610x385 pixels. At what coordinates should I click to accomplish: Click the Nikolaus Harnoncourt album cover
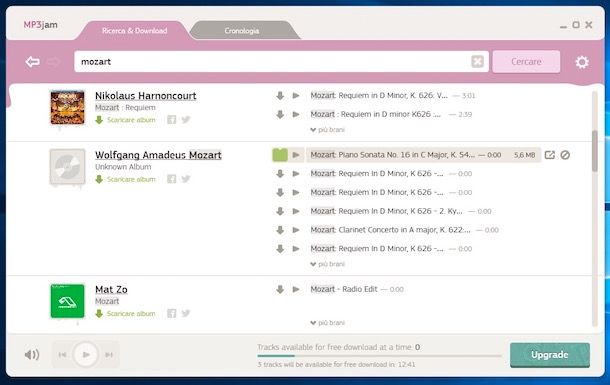(67, 107)
